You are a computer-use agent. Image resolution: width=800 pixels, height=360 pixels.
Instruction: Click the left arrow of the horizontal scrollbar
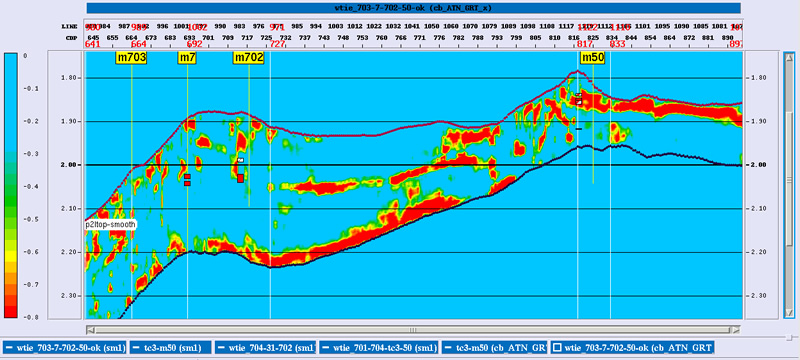90,330
